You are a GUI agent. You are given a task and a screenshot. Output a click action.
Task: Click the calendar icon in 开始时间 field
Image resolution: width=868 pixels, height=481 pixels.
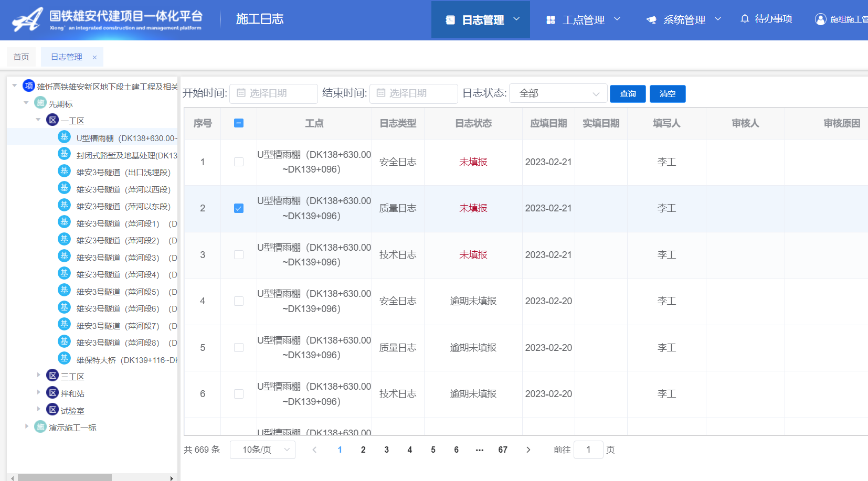pos(241,93)
